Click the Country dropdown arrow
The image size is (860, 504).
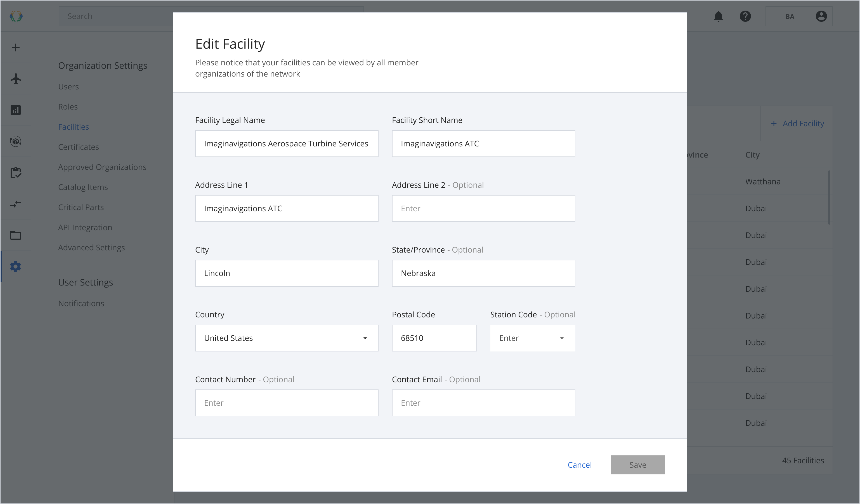click(365, 338)
